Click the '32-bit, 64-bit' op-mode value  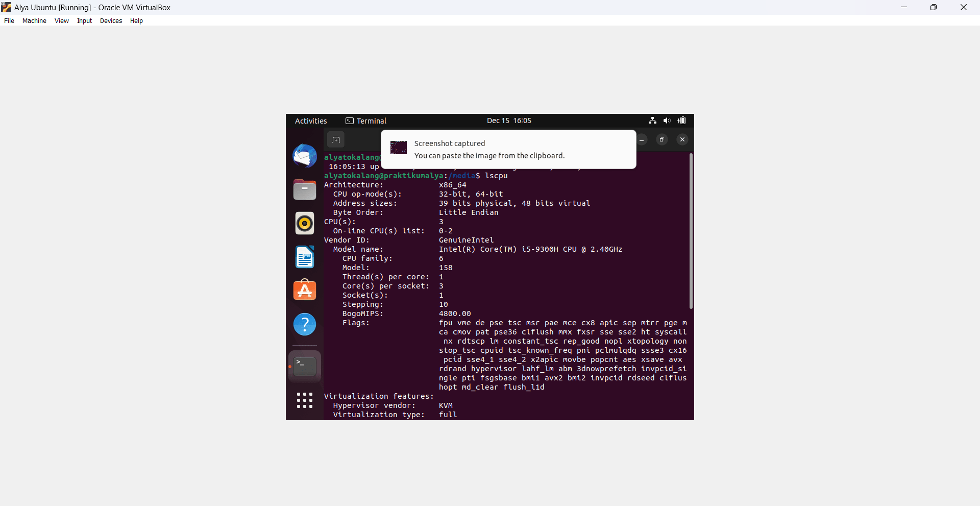tap(471, 194)
